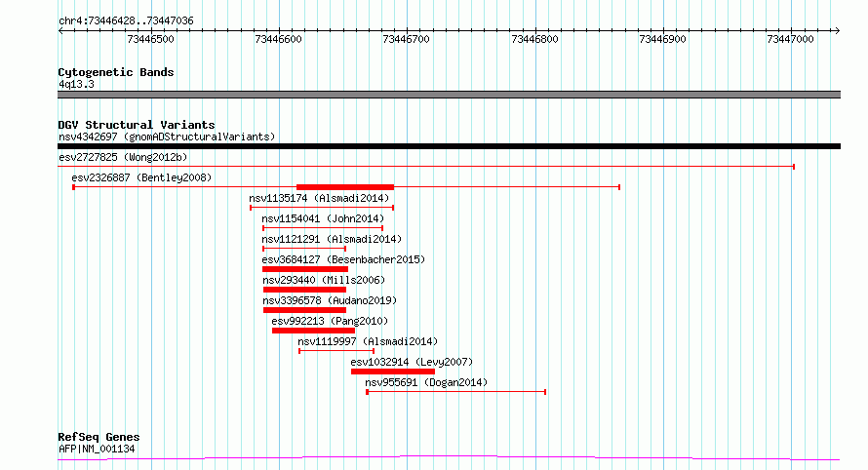The image size is (868, 470).
Task: Open variant nsv1119997 (Alsmadi2014) label
Action: click(x=368, y=341)
